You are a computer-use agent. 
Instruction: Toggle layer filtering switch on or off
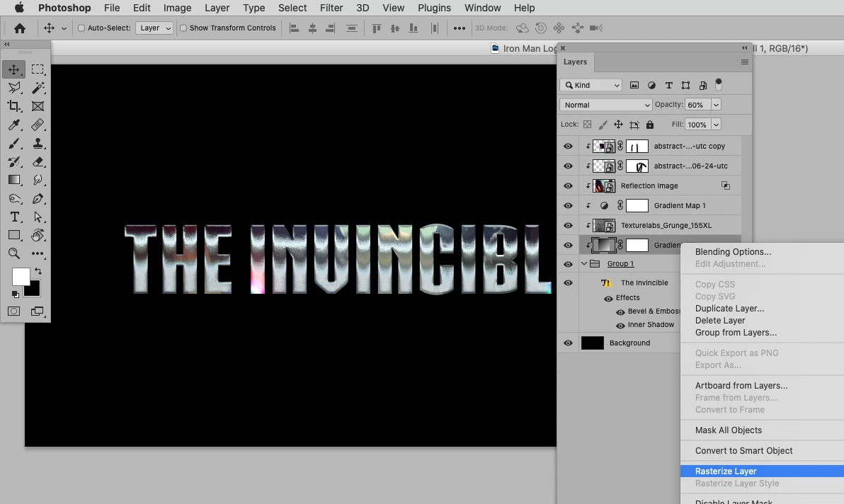[x=719, y=84]
